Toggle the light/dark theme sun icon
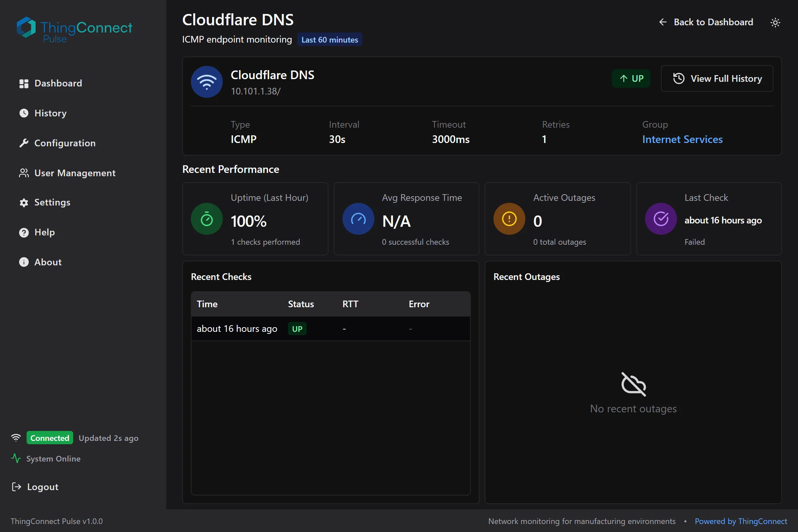Viewport: 798px width, 532px height. (x=775, y=22)
